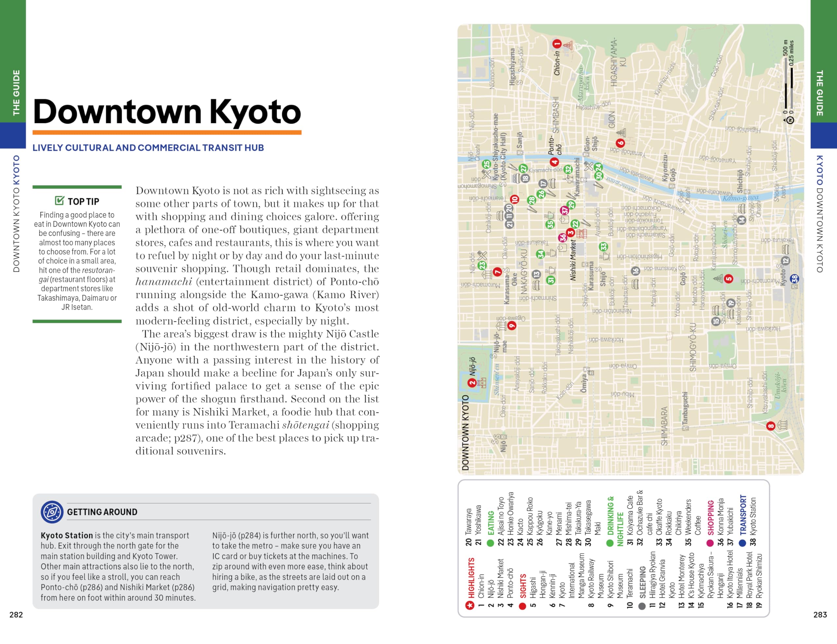This screenshot has width=837, height=644.
Task: Click green eating marker 27 on the map
Action: click(523, 169)
